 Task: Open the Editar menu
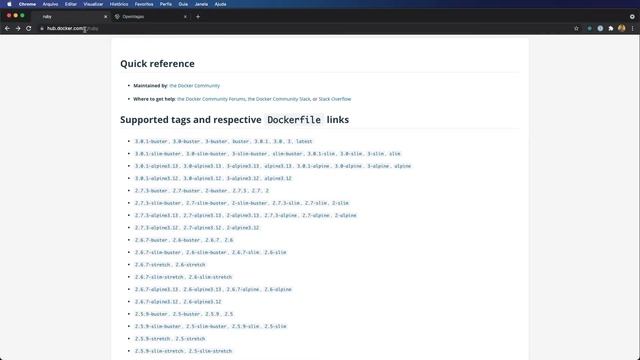[71, 4]
